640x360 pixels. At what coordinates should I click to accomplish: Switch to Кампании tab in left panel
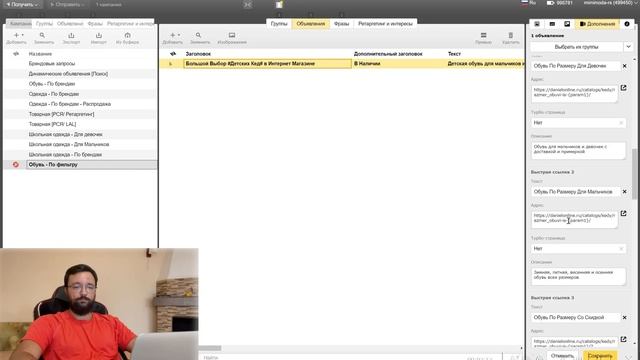point(20,24)
